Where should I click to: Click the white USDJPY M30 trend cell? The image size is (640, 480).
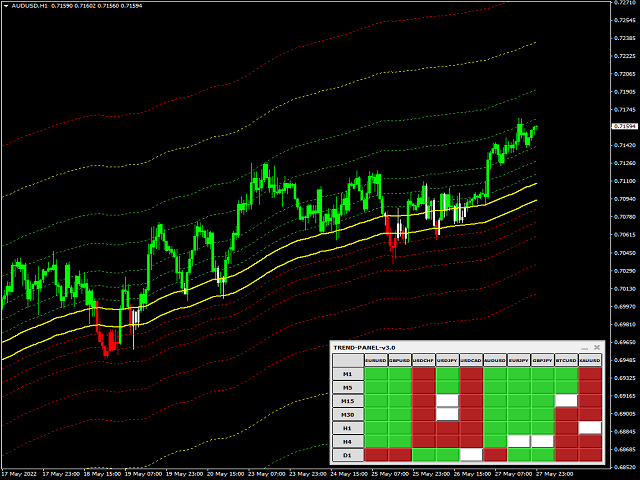pyautogui.click(x=447, y=414)
